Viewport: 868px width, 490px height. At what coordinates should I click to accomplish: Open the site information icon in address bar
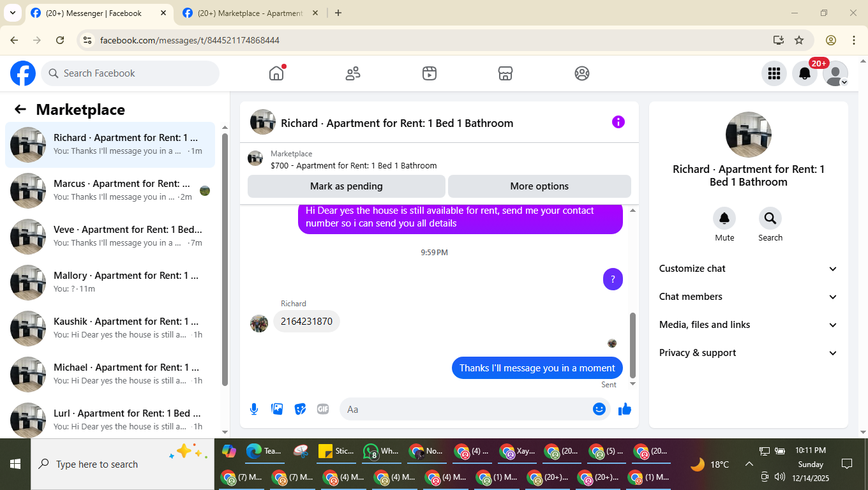[x=87, y=40]
